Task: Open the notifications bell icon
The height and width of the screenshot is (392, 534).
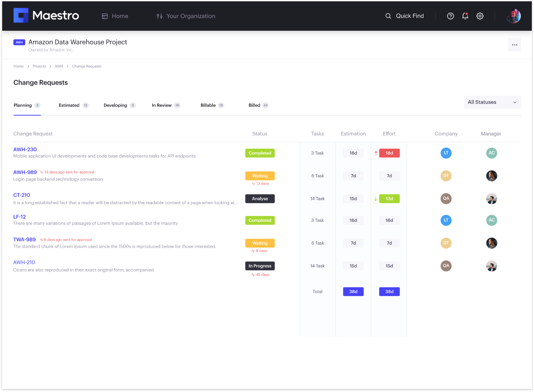Action: (x=465, y=16)
